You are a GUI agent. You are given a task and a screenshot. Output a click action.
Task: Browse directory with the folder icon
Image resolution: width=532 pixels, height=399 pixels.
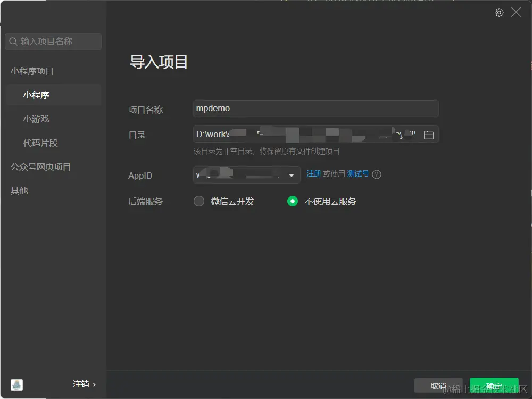point(428,135)
